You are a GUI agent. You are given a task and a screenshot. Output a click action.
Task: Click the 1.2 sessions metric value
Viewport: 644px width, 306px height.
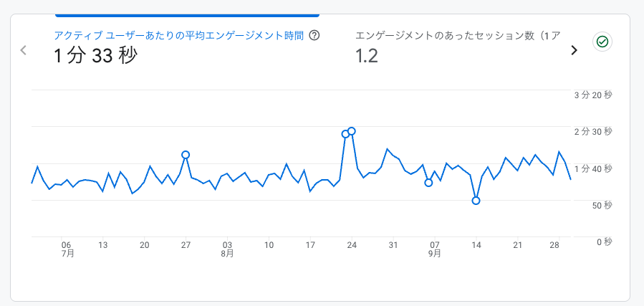tap(366, 56)
